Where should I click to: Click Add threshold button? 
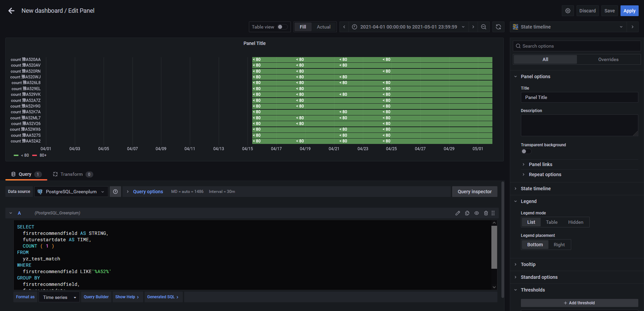[x=579, y=303]
